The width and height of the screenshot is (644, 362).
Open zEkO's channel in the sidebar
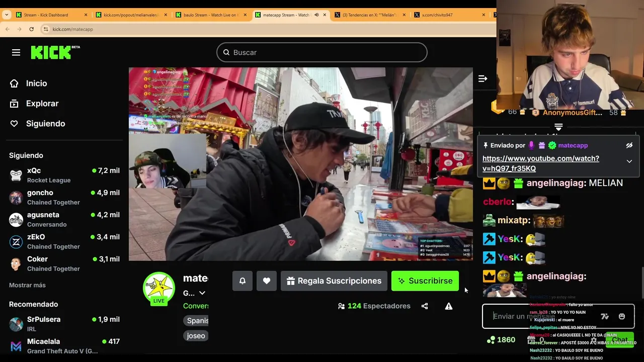(x=64, y=241)
